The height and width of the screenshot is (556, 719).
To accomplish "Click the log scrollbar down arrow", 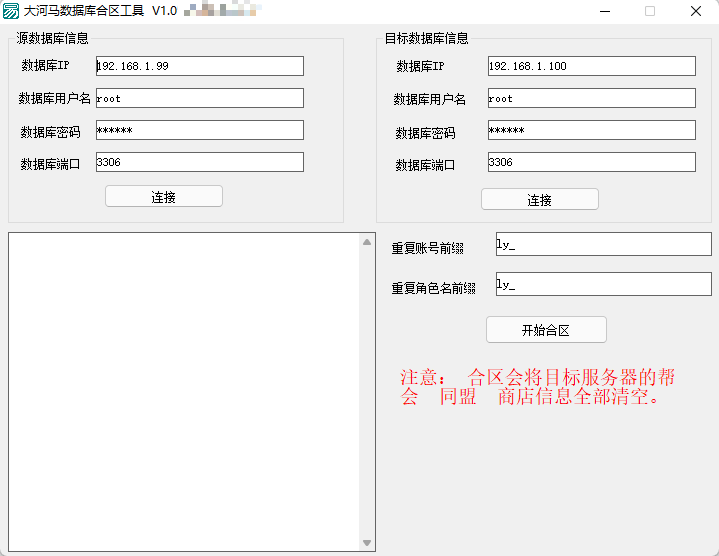I will click(x=367, y=543).
